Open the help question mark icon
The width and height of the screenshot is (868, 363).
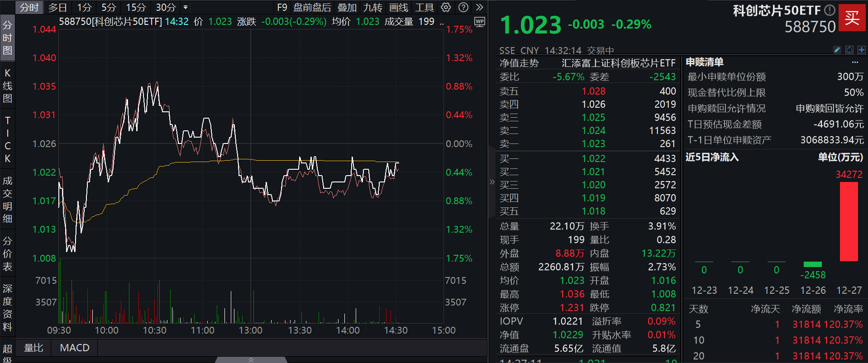[x=463, y=7]
